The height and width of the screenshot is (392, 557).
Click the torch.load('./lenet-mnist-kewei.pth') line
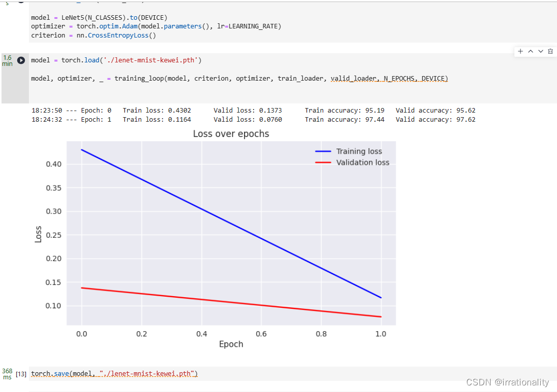click(x=116, y=60)
